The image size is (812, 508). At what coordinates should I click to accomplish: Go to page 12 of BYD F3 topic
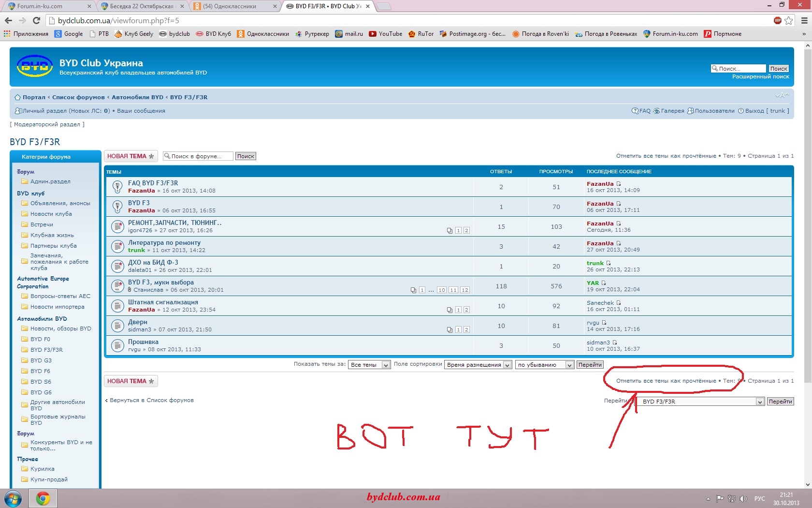pyautogui.click(x=464, y=290)
